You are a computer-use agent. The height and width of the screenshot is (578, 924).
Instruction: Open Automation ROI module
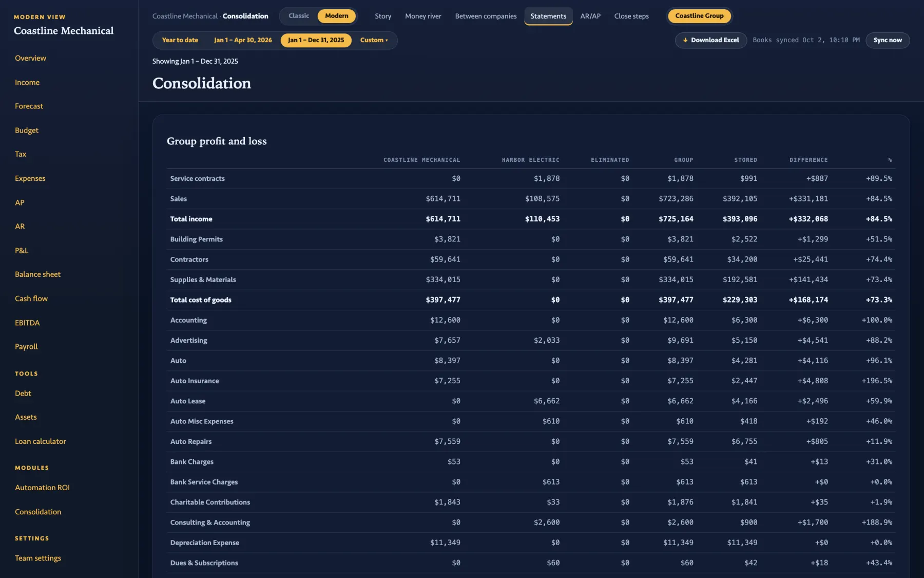43,488
